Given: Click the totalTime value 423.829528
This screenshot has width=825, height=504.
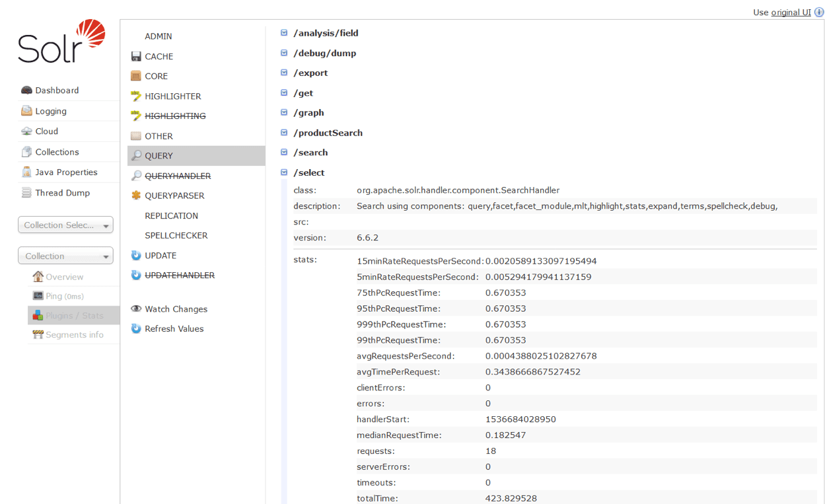Looking at the screenshot, I should click(511, 499).
